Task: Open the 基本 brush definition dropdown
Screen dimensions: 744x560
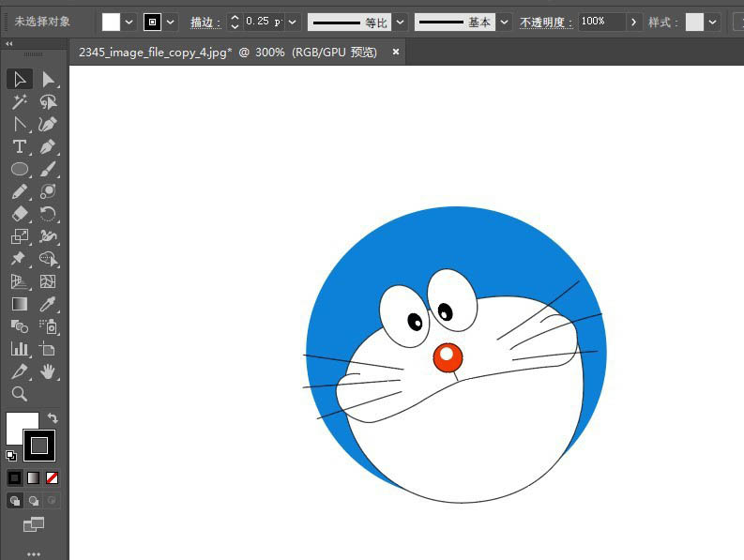Action: 504,22
